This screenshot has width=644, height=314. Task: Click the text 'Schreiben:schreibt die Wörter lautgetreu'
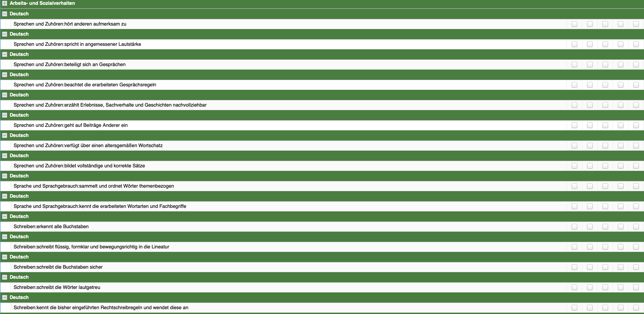pyautogui.click(x=57, y=288)
